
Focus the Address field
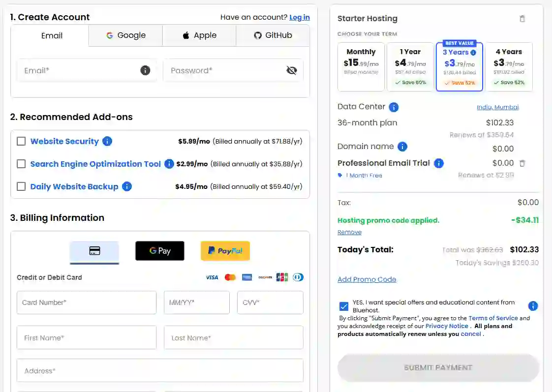160,370
